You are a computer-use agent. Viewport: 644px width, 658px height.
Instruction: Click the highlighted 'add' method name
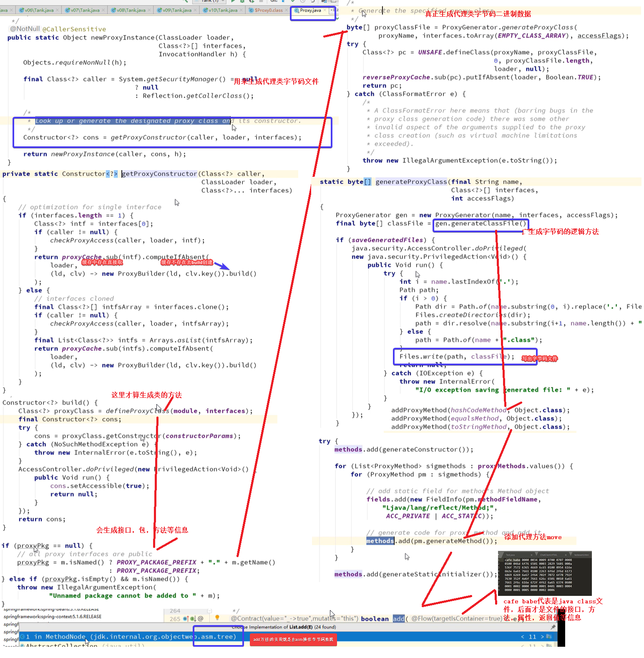tap(399, 619)
